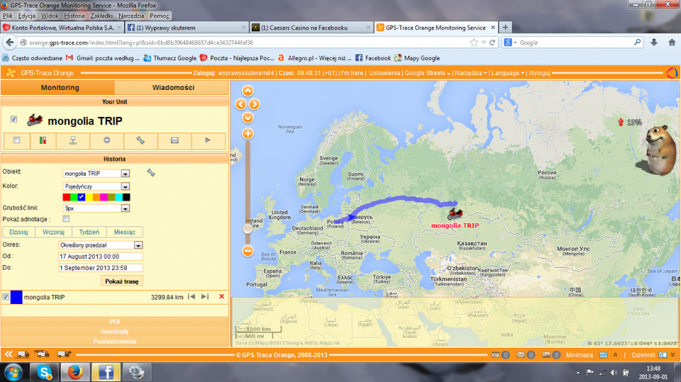Enable the Pokaż adnotacje checkbox
The height and width of the screenshot is (382, 681).
click(66, 219)
